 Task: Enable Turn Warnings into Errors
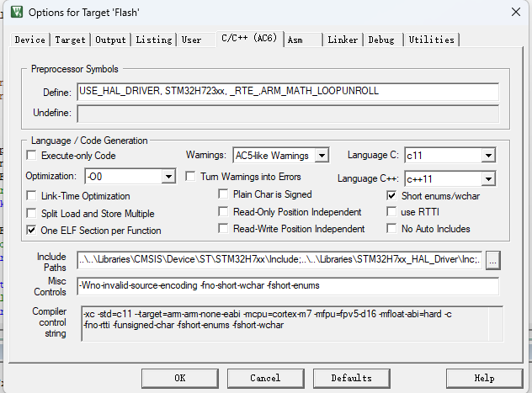(x=191, y=177)
